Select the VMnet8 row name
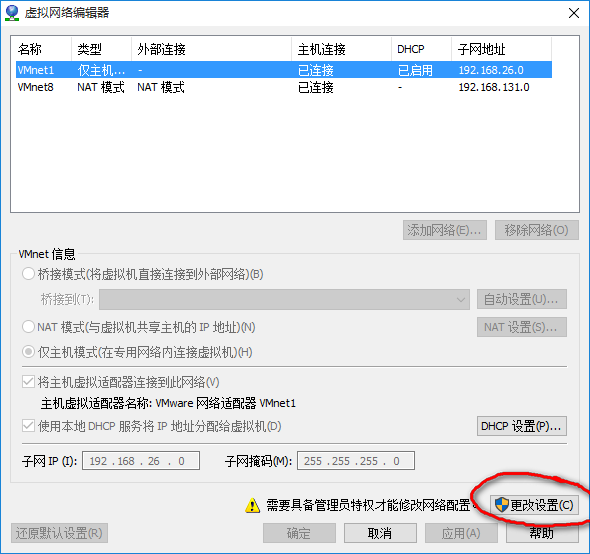This screenshot has width=590, height=554. [x=36, y=87]
